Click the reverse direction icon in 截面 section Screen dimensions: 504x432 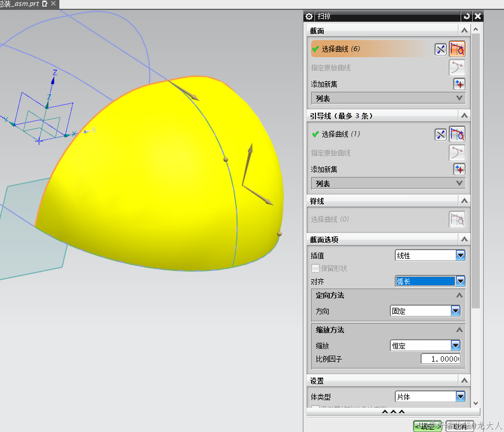pyautogui.click(x=440, y=49)
